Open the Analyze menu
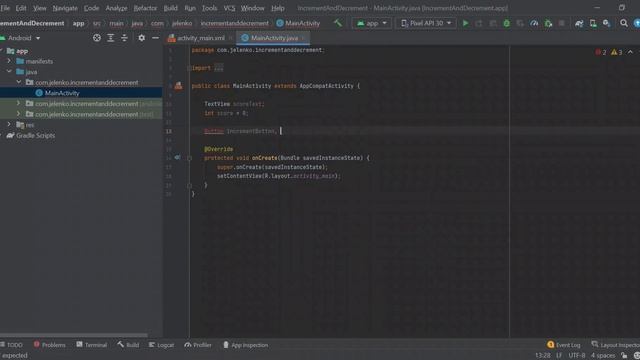This screenshot has height=360, width=640. coord(116,8)
